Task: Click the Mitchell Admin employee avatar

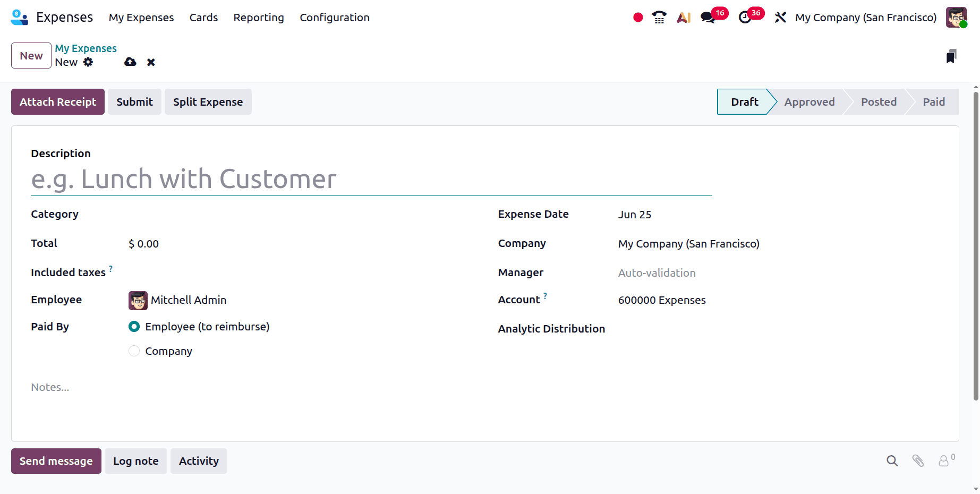Action: (138, 300)
